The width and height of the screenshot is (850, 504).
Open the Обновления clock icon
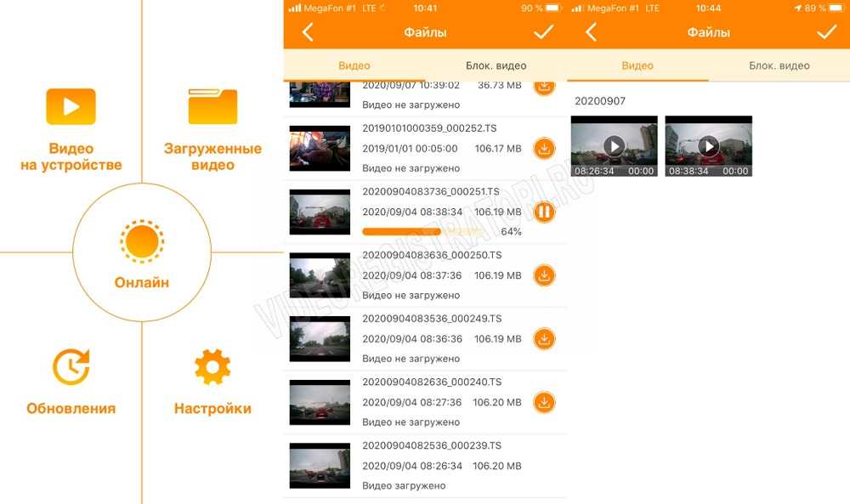[x=71, y=367]
